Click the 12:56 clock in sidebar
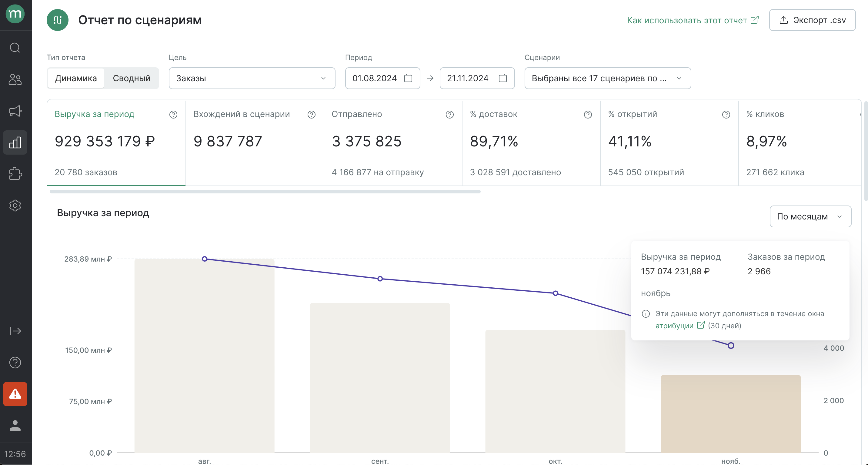The height and width of the screenshot is (465, 868). pos(15,454)
